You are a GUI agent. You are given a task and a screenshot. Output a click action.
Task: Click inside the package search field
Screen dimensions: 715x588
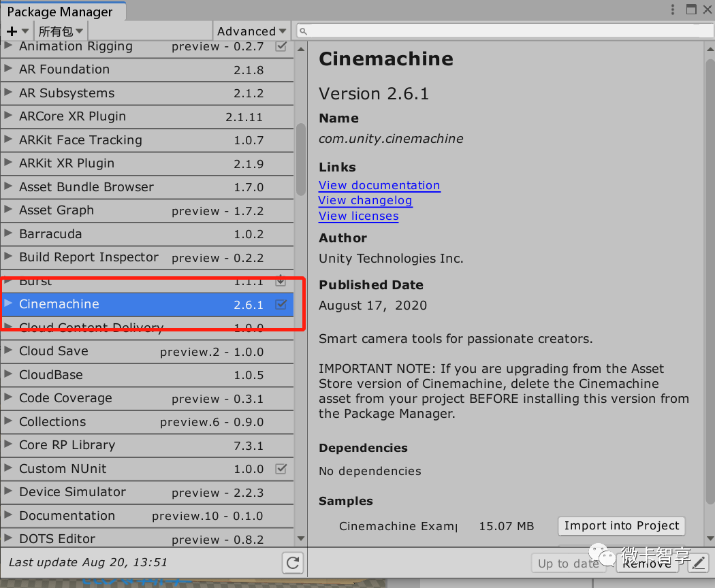pos(504,31)
